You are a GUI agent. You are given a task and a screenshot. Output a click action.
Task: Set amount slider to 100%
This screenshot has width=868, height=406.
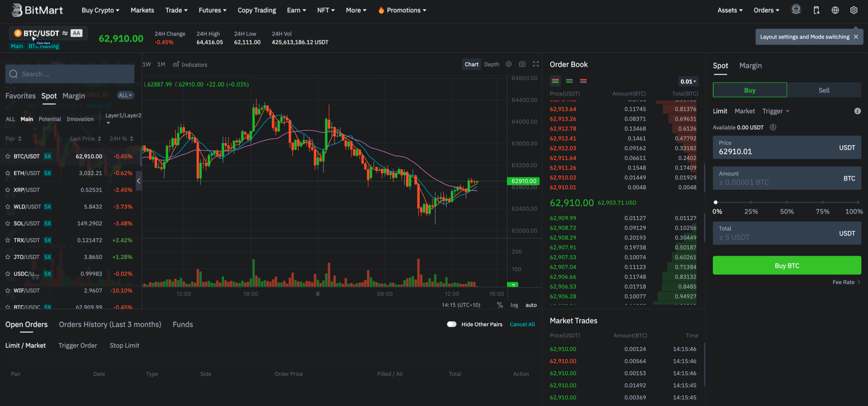coord(858,202)
